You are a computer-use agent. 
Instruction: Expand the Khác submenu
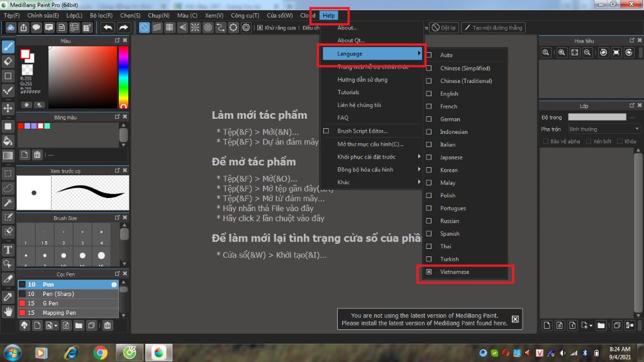[x=372, y=182]
